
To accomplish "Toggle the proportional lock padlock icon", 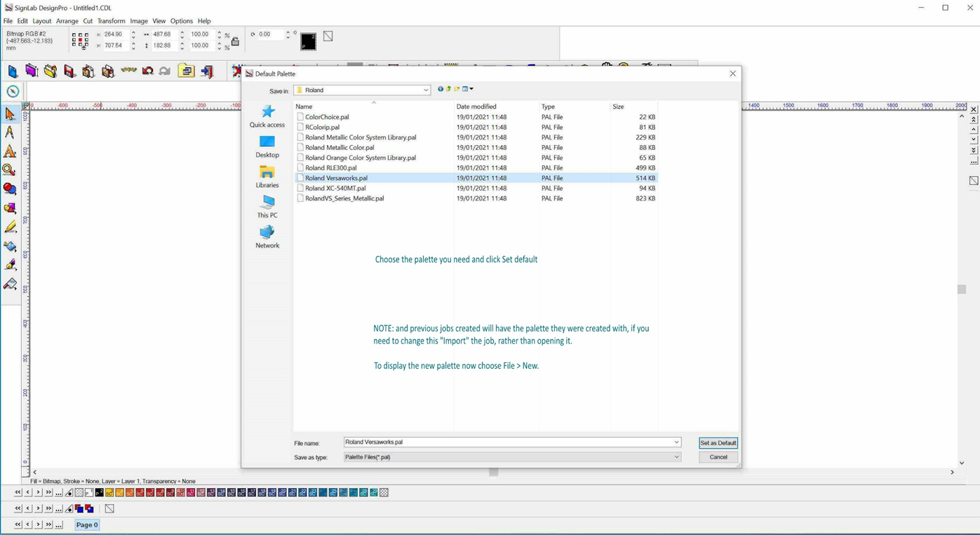I will 235,41.
